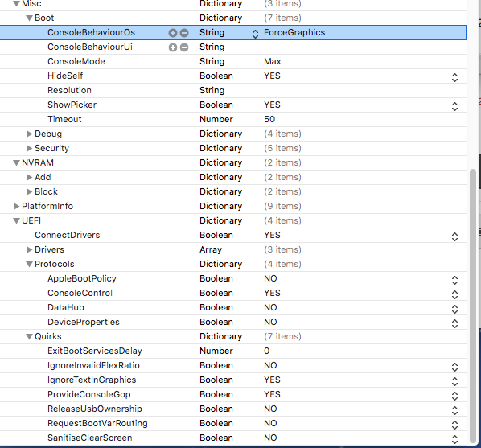Click the String type of ConsoleMode
The image size is (481, 448).
[212, 62]
